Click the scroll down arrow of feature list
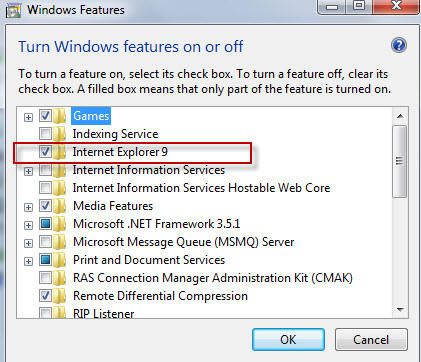The height and width of the screenshot is (362, 421). (x=400, y=310)
